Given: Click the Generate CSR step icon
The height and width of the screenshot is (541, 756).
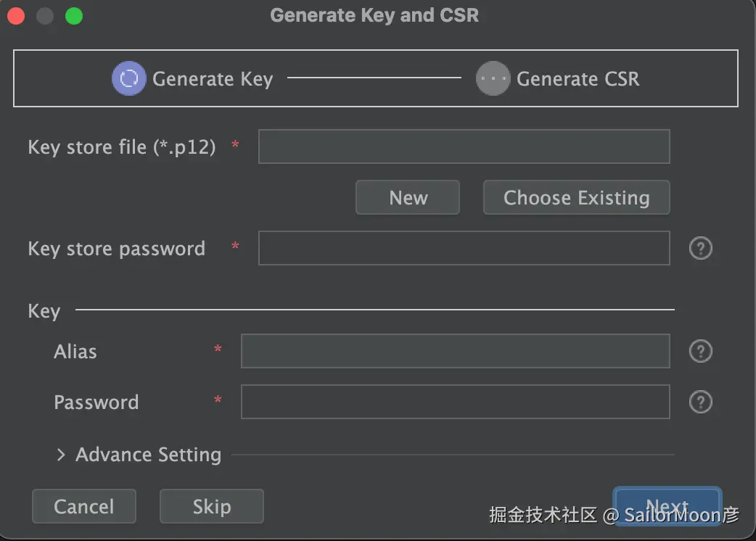Looking at the screenshot, I should [493, 78].
